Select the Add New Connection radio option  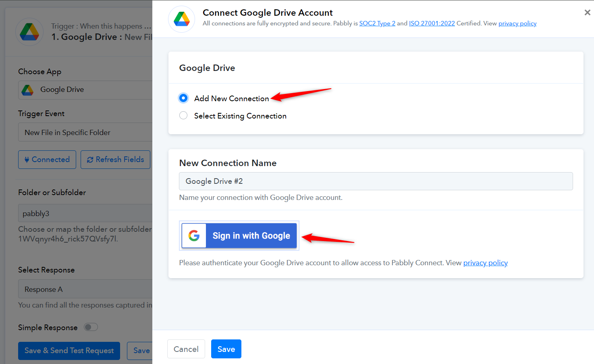(183, 98)
